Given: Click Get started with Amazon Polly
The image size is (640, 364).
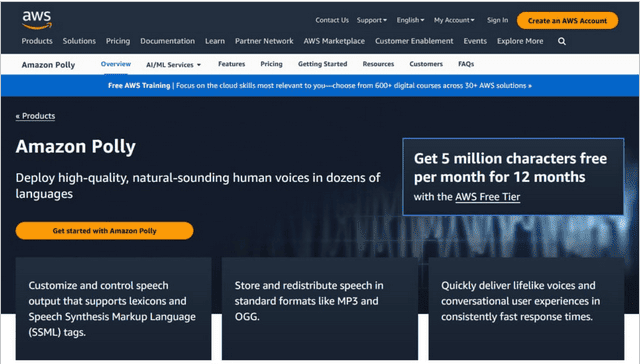Looking at the screenshot, I should [x=104, y=231].
